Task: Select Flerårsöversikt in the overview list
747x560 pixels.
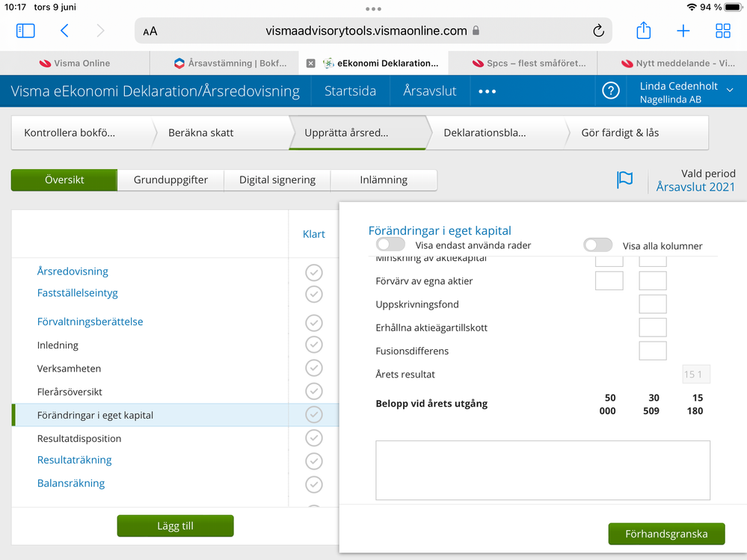Action: pos(70,392)
